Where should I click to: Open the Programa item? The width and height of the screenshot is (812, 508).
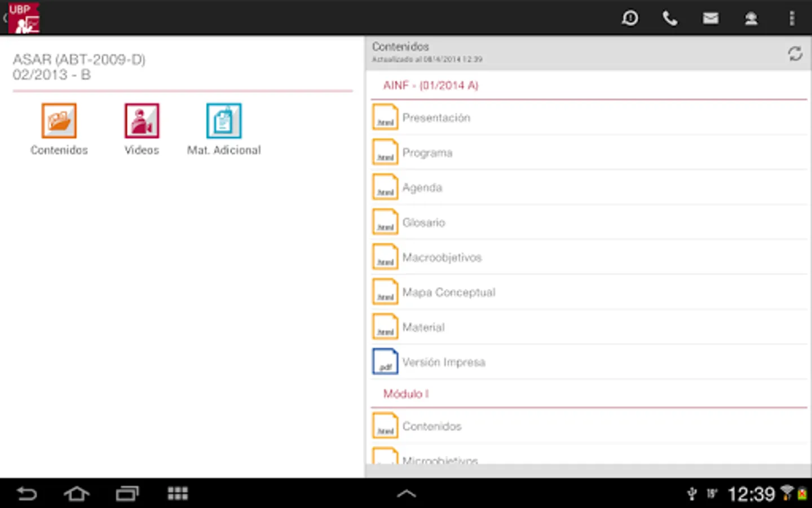tap(589, 152)
